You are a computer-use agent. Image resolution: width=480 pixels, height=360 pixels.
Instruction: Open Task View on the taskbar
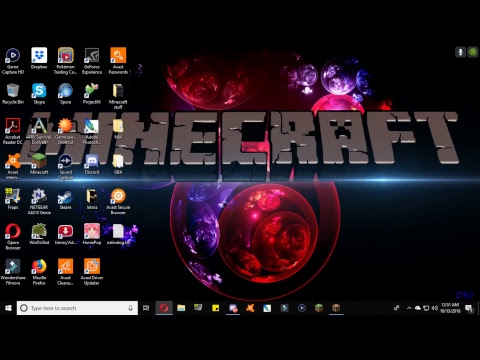tap(146, 308)
